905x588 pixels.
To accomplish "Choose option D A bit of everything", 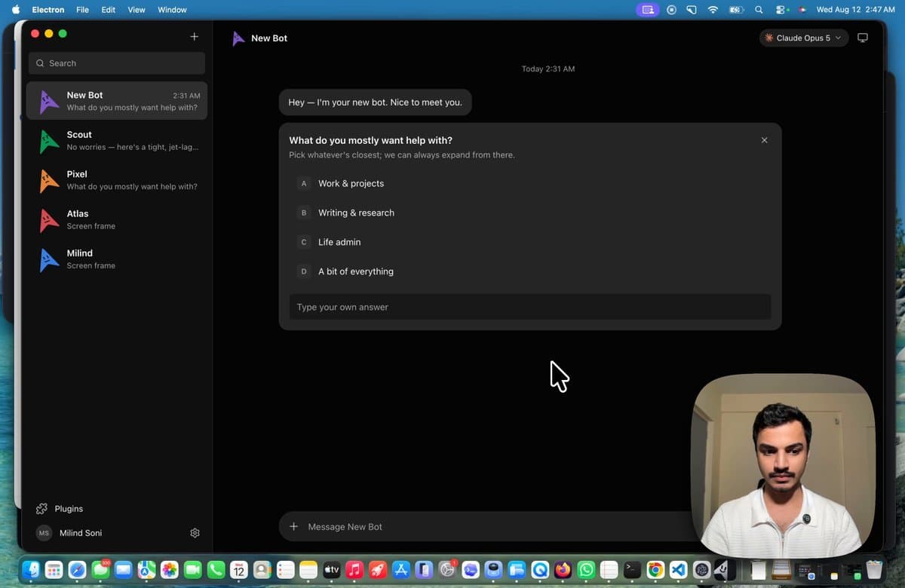I will click(530, 271).
